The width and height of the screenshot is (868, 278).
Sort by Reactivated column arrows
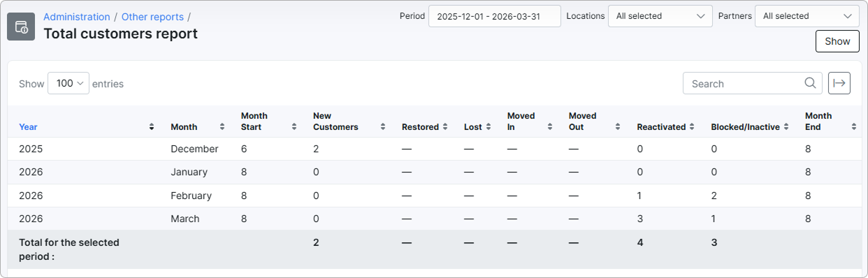[691, 127]
